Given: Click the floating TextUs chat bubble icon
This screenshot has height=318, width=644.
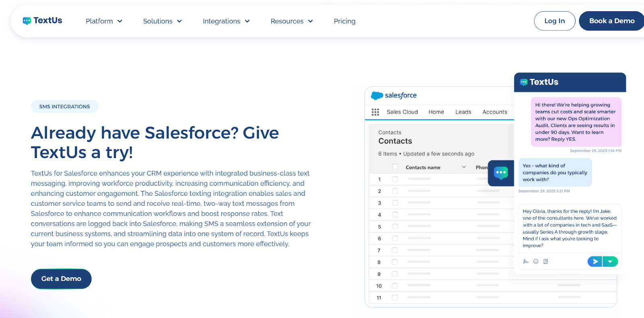Looking at the screenshot, I should 501,173.
